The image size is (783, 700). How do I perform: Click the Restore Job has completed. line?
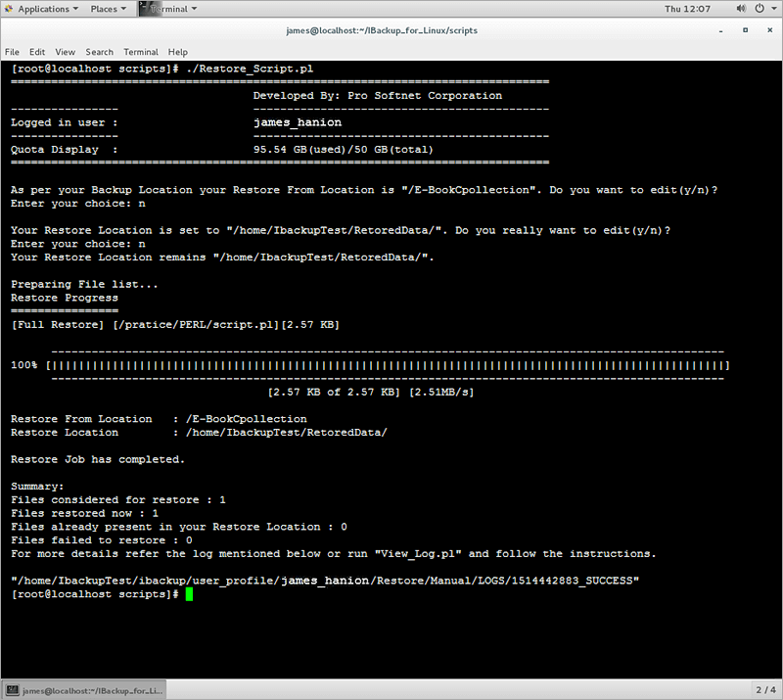(x=98, y=459)
